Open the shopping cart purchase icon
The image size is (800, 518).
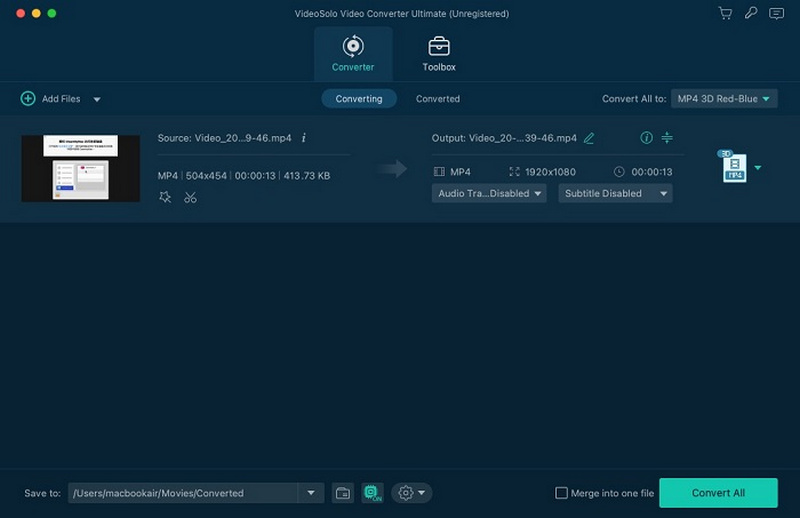[x=725, y=13]
